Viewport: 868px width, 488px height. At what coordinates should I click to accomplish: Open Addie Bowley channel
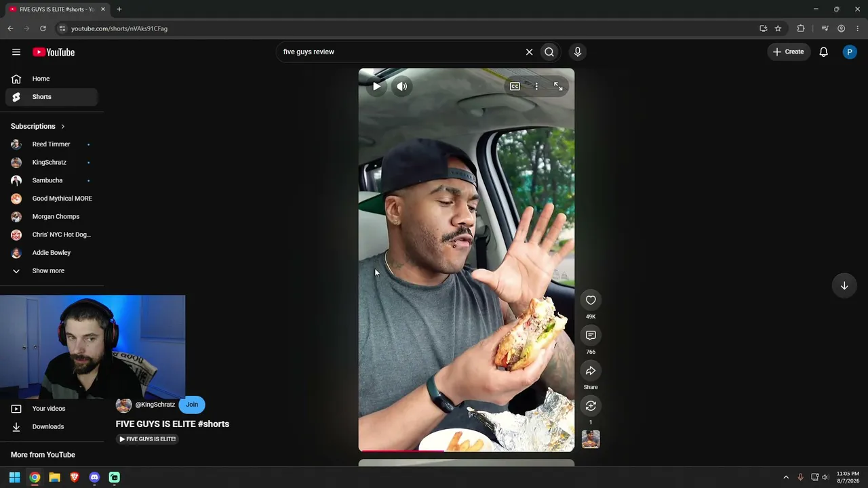[52, 253]
